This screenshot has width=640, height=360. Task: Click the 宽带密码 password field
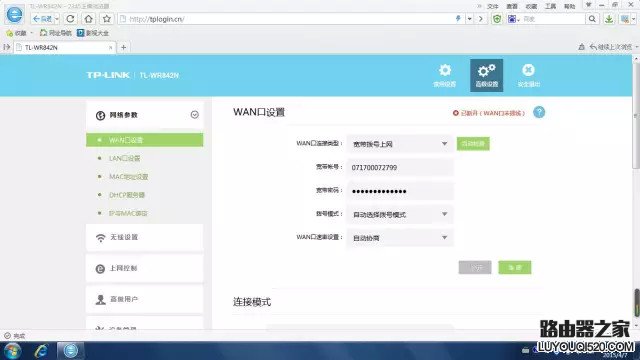(400, 191)
